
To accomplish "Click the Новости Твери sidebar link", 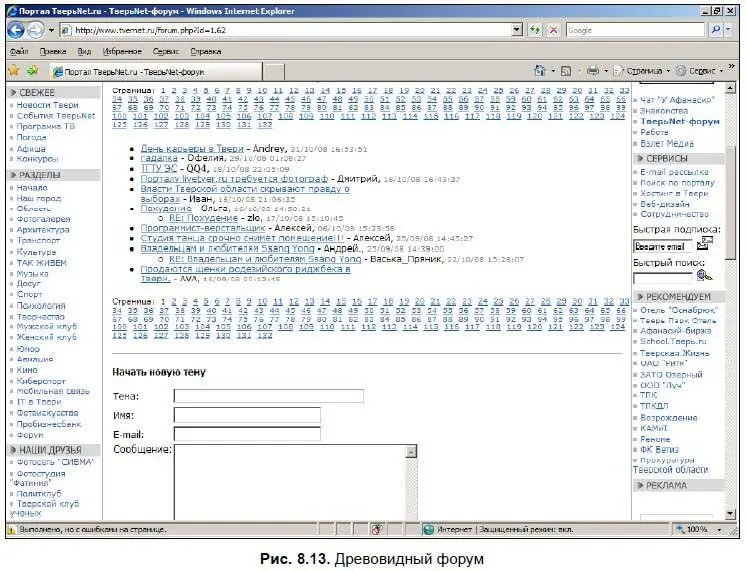I will tap(47, 105).
